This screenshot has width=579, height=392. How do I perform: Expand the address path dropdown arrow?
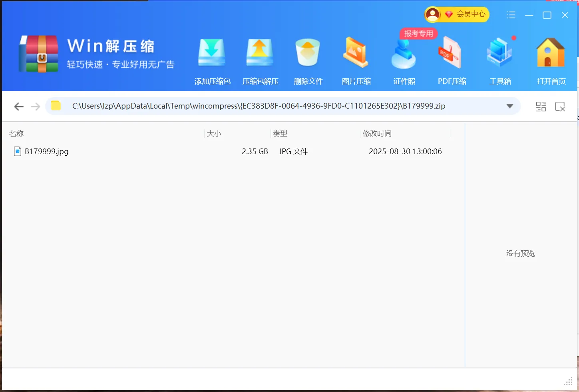pos(509,106)
